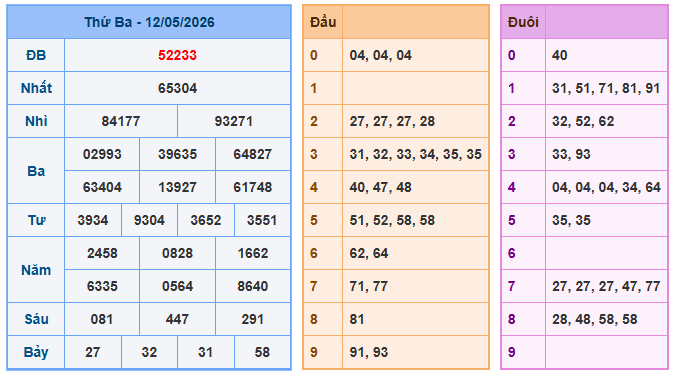
Task: Select Đầu row 6 values 62, 64
Action: pyautogui.click(x=369, y=253)
